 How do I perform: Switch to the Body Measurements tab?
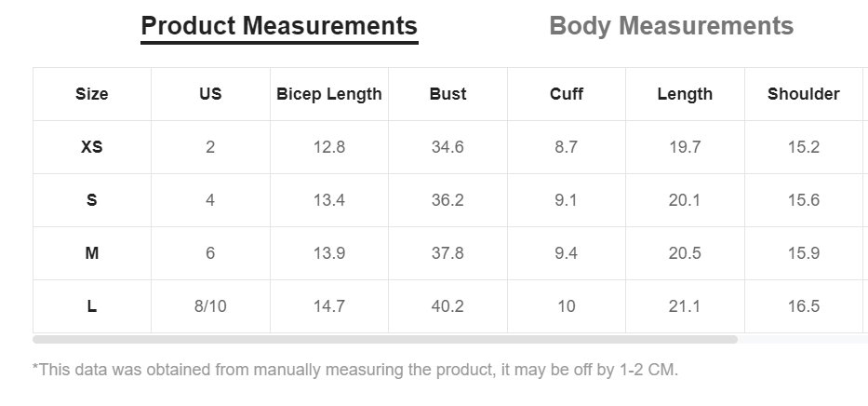tap(671, 26)
